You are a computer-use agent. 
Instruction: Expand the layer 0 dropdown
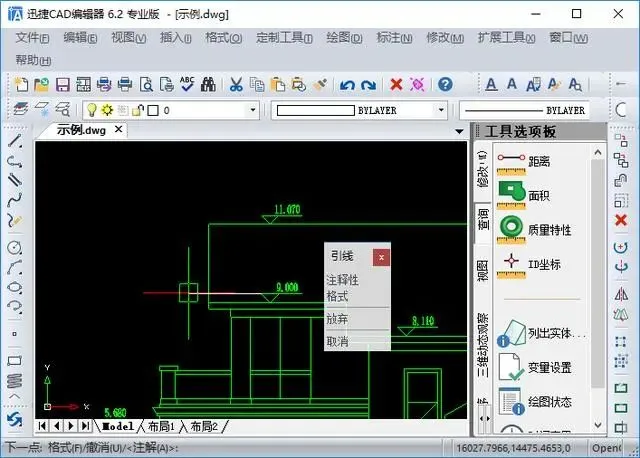(x=253, y=110)
